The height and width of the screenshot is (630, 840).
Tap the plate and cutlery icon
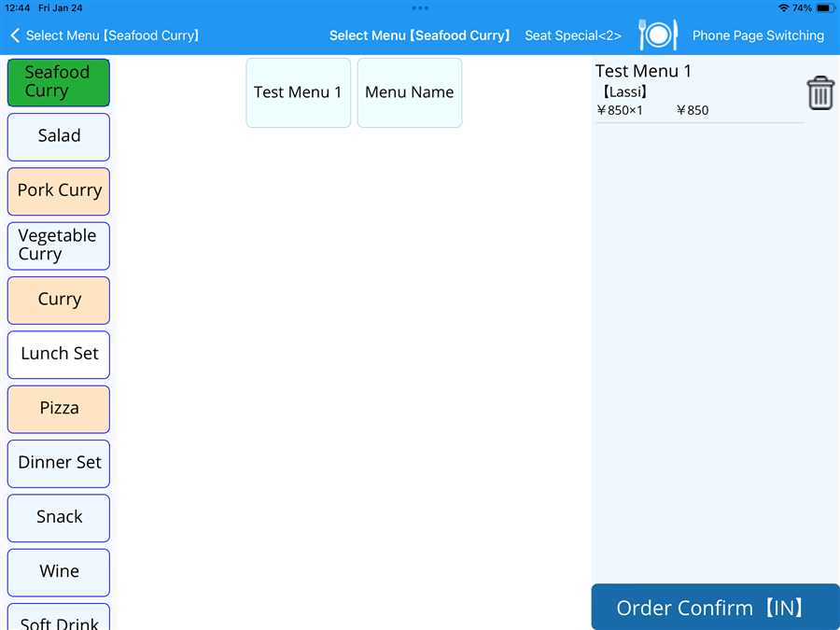[657, 35]
